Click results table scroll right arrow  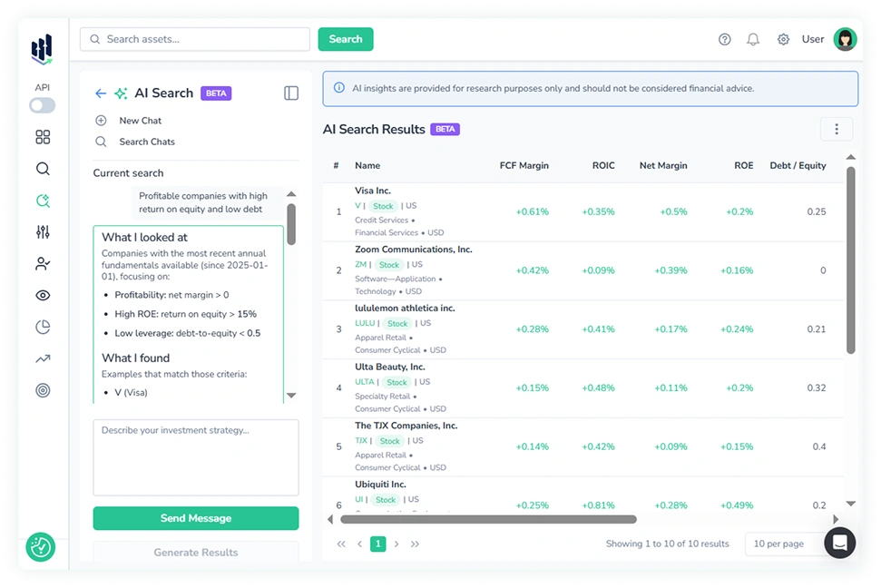(x=836, y=519)
